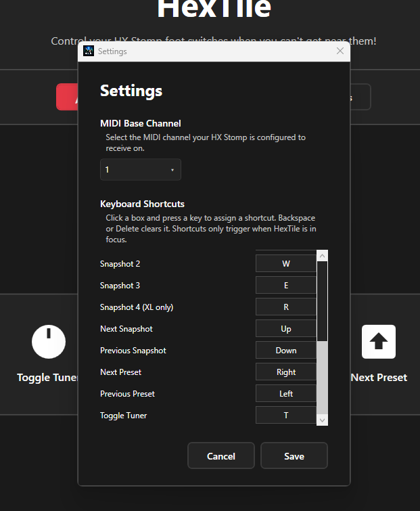Click the "Snapshot 2" label

tap(120, 264)
